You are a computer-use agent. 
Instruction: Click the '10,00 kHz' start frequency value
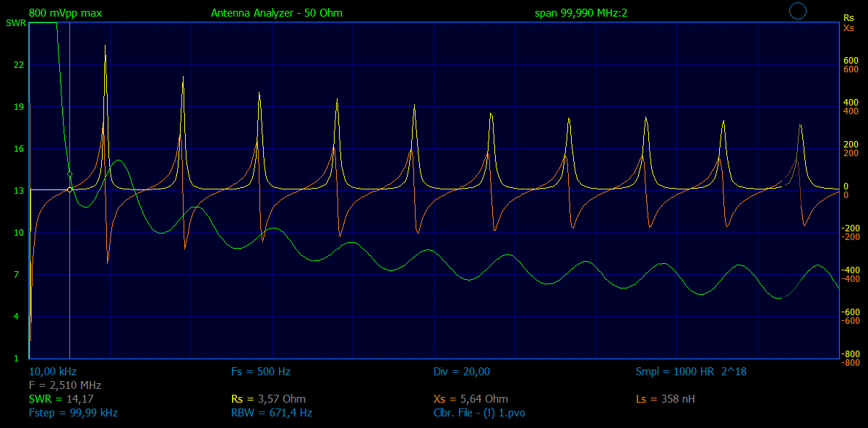(x=53, y=372)
